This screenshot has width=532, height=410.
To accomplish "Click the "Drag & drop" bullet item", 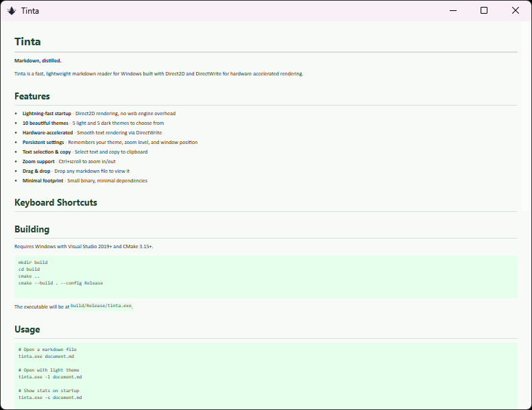I will point(37,171).
